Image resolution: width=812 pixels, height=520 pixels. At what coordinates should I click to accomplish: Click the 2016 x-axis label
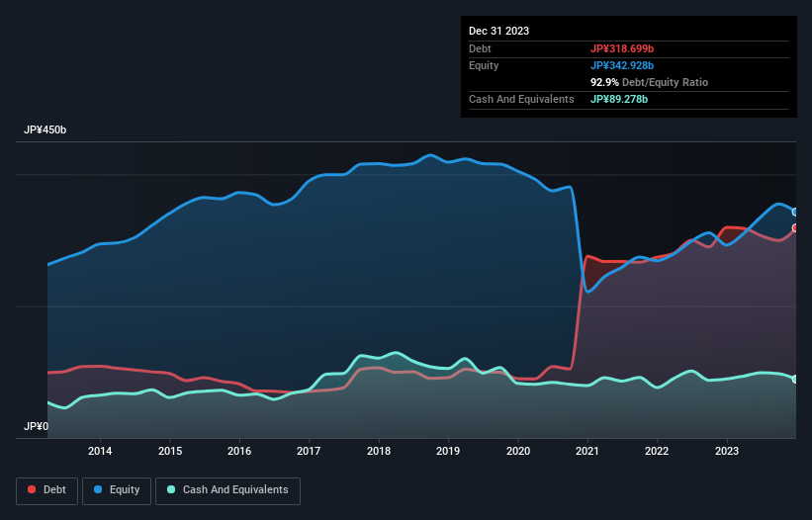pyautogui.click(x=239, y=451)
